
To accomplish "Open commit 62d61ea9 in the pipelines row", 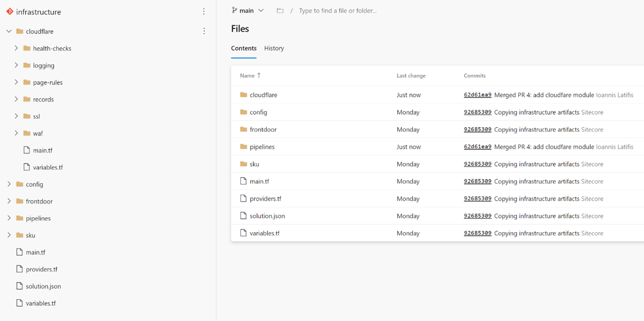I will tap(477, 147).
